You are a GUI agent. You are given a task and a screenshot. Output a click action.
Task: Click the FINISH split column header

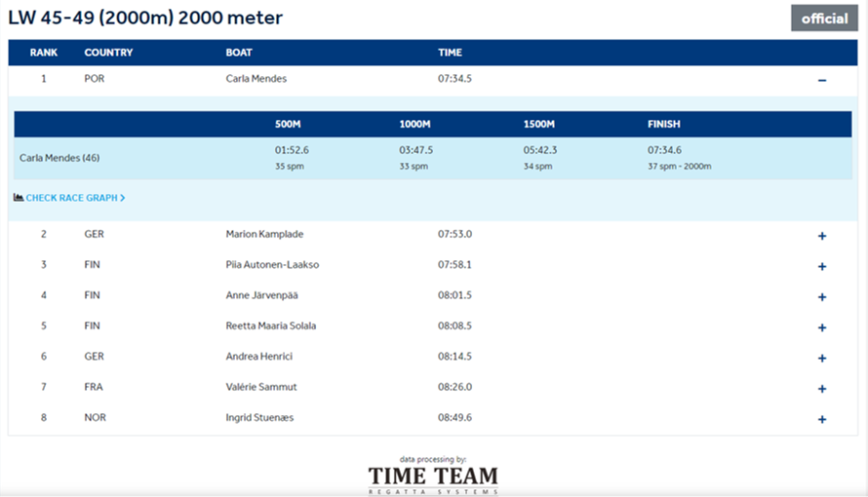click(663, 125)
